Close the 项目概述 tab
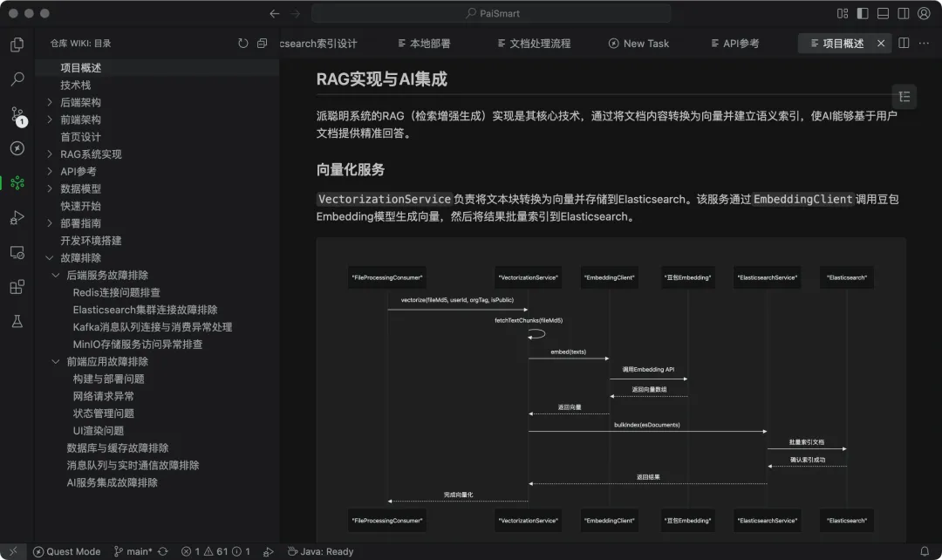942x560 pixels. [x=881, y=44]
